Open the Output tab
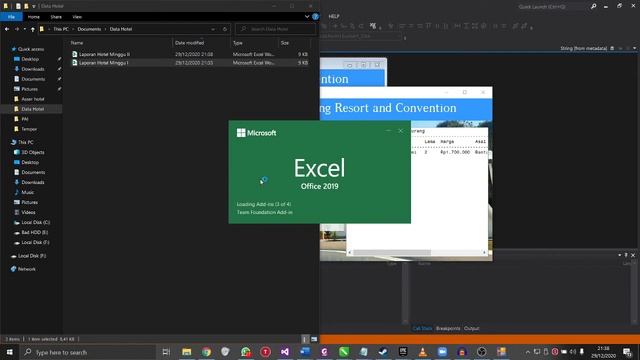Image resolution: width=640 pixels, height=360 pixels. [471, 328]
